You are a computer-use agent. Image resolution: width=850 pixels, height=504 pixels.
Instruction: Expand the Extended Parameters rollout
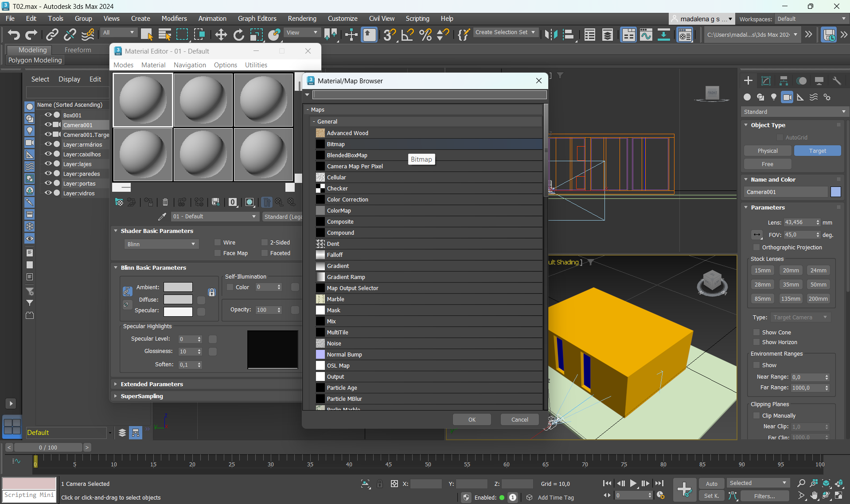click(152, 384)
